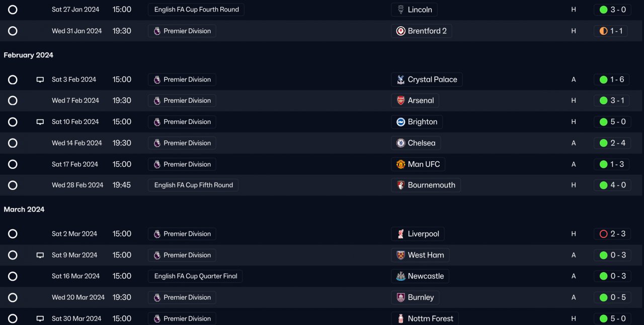Select the radio circle for Wed 28 Feb fixture

point(13,185)
